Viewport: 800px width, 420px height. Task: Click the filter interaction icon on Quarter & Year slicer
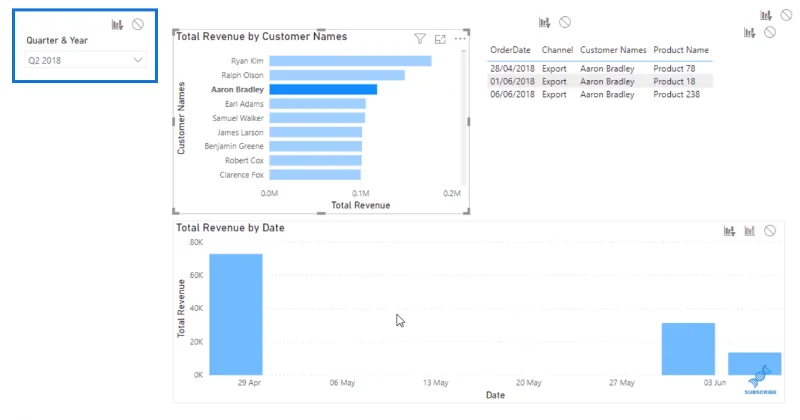pos(117,24)
